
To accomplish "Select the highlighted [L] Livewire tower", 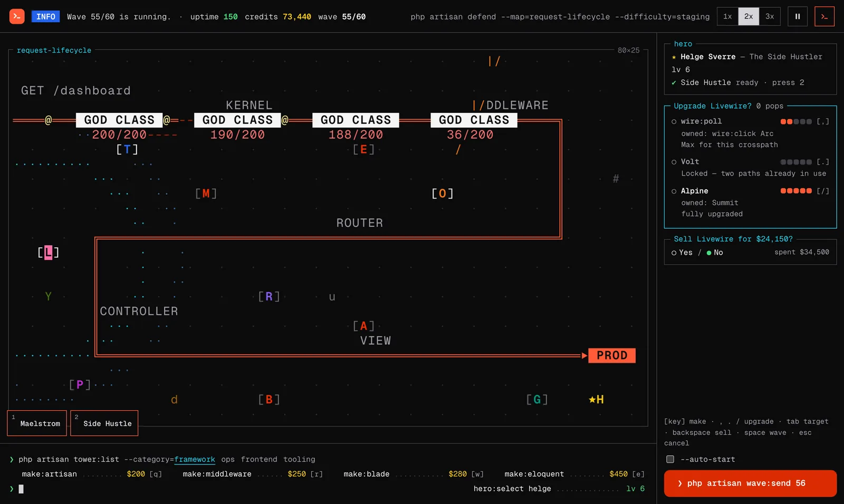I will tap(48, 253).
